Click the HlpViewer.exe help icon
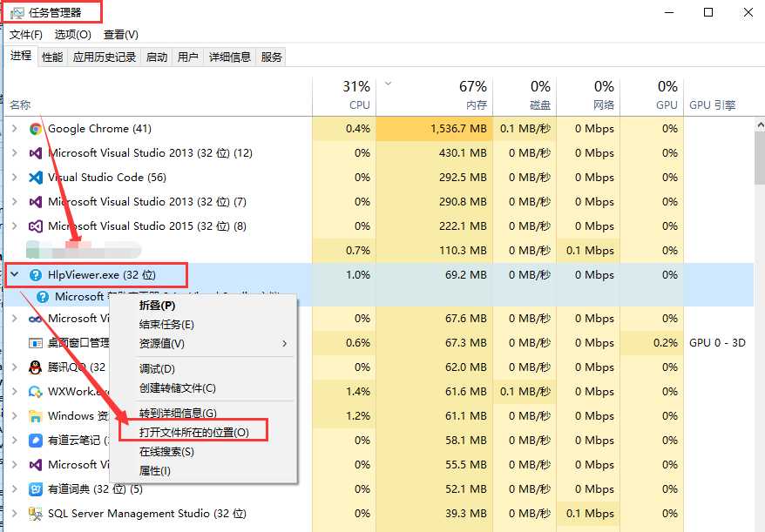Image resolution: width=765 pixels, height=532 pixels. 35,275
